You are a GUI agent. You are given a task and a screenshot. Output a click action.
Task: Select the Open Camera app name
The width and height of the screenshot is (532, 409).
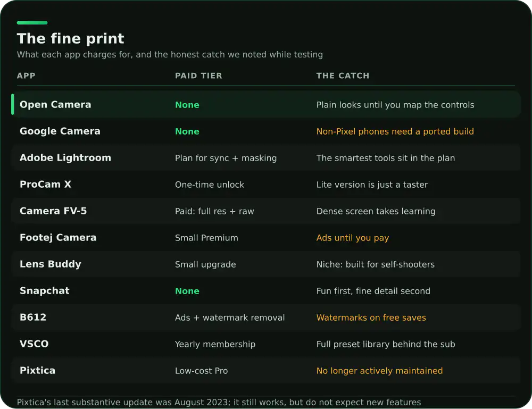tap(55, 104)
